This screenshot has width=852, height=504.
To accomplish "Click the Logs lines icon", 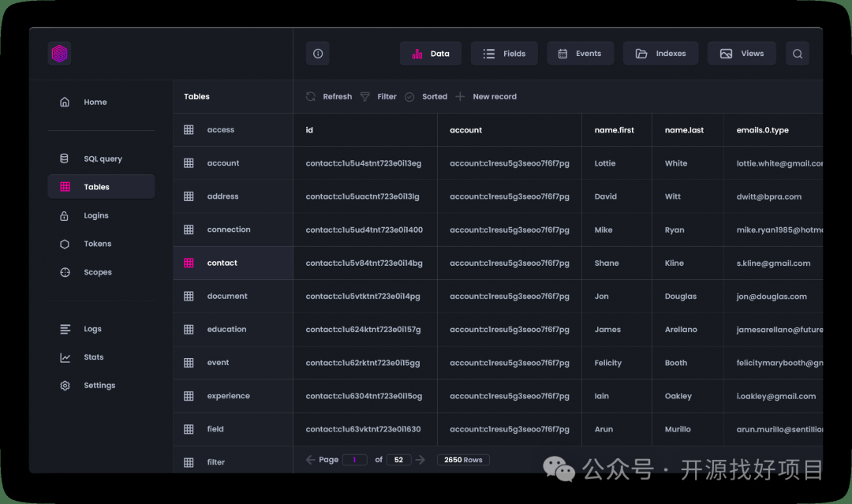I will [x=65, y=329].
